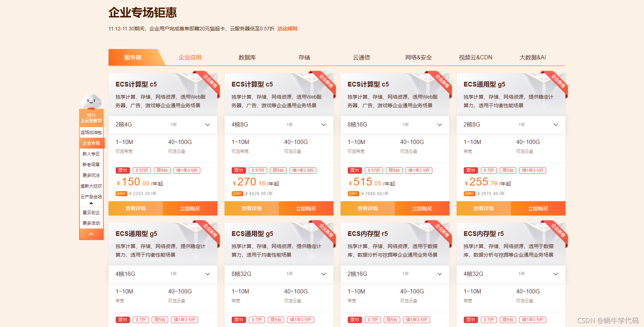This screenshot has height=327, width=644.
Task: Open 星云创企 in sidebar
Action: [91, 212]
